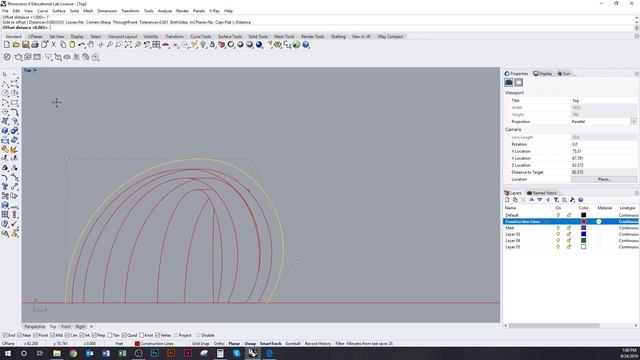
Task: Click the blue color swatch of Layer 03
Action: 583,234
